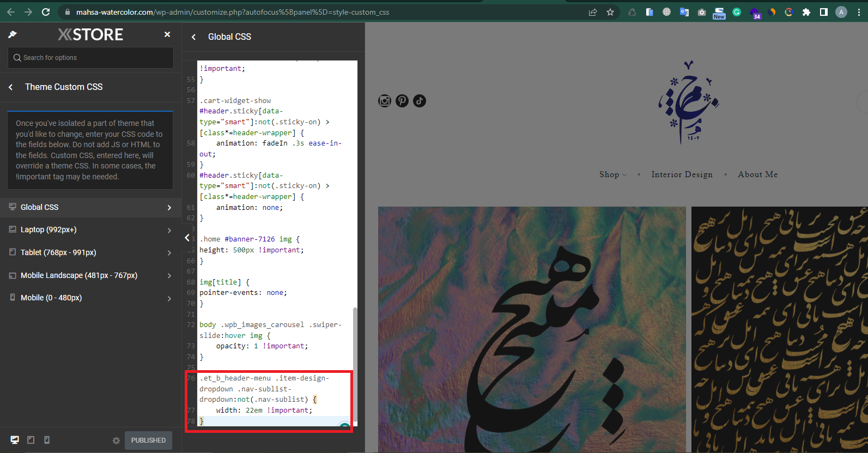The height and width of the screenshot is (453, 868).
Task: Open the Google Translate extension icon
Action: [684, 12]
